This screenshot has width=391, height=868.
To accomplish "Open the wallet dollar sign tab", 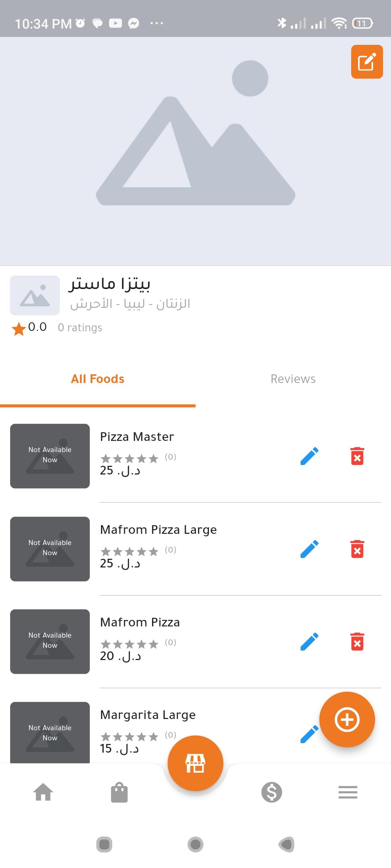I will [x=272, y=792].
